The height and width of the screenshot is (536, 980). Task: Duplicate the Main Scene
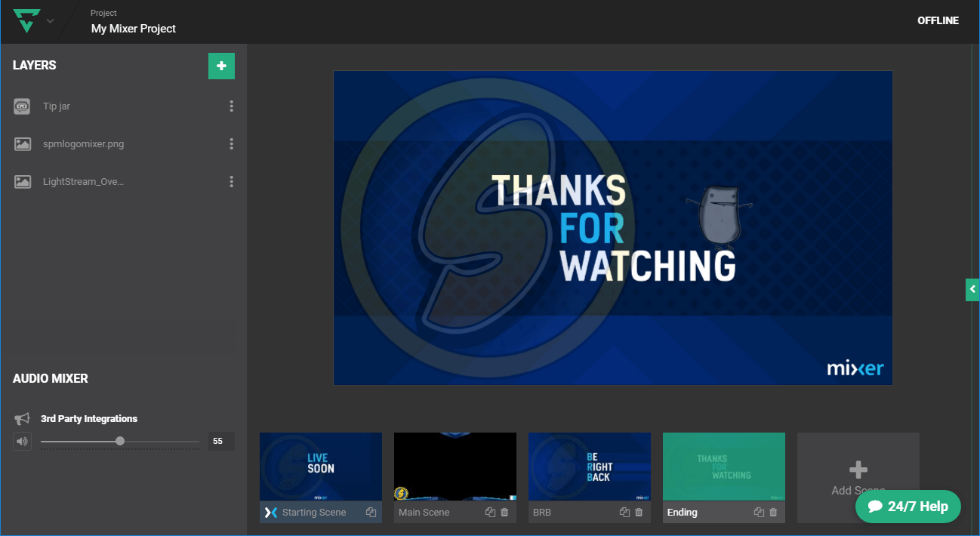(x=491, y=513)
